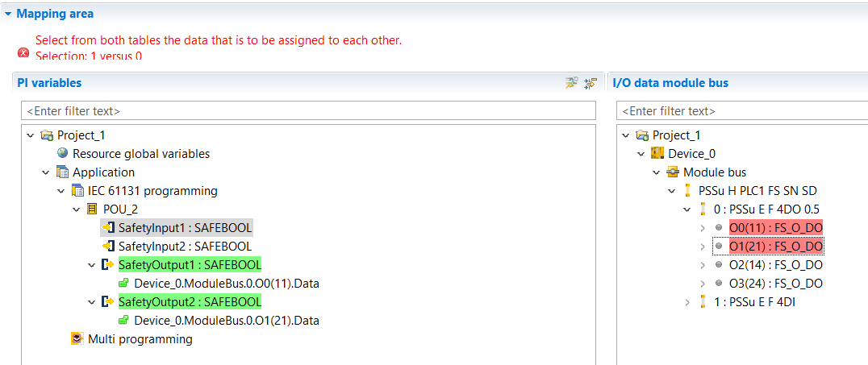Collapse the Device_0 node
Viewport: 868px width, 365px height.
[x=641, y=154]
